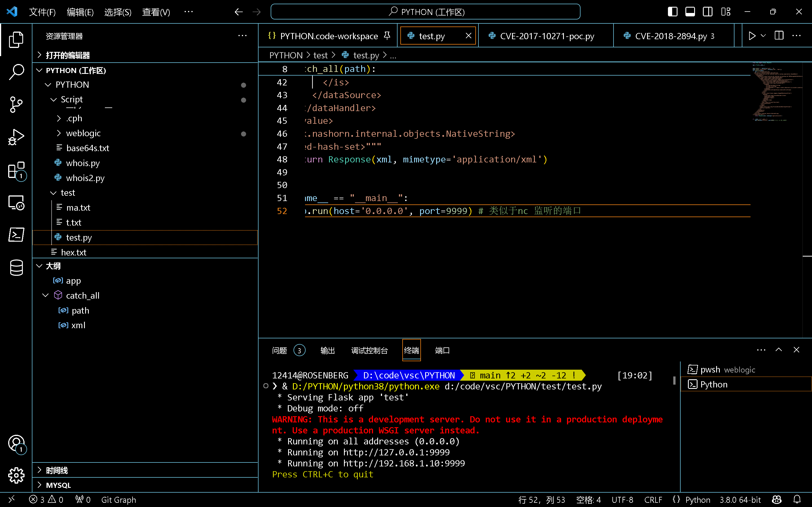Image resolution: width=812 pixels, height=507 pixels.
Task: Collapse the Script folder
Action: pos(53,99)
